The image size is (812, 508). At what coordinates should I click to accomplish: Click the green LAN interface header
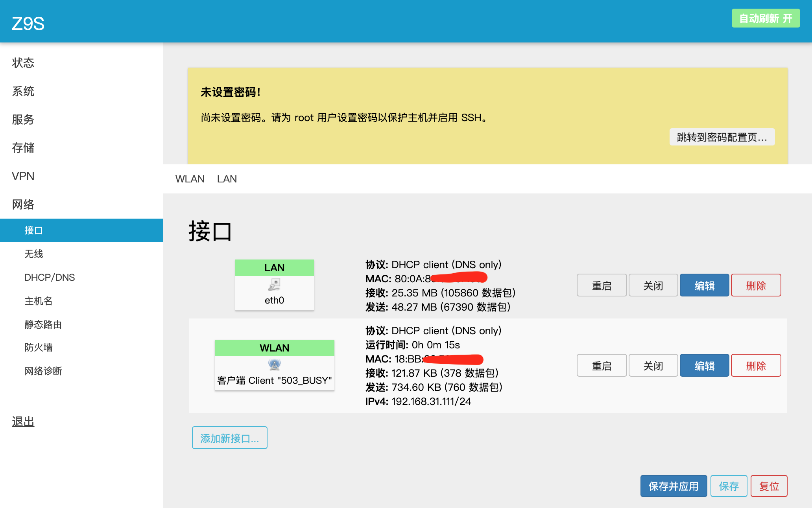(275, 268)
